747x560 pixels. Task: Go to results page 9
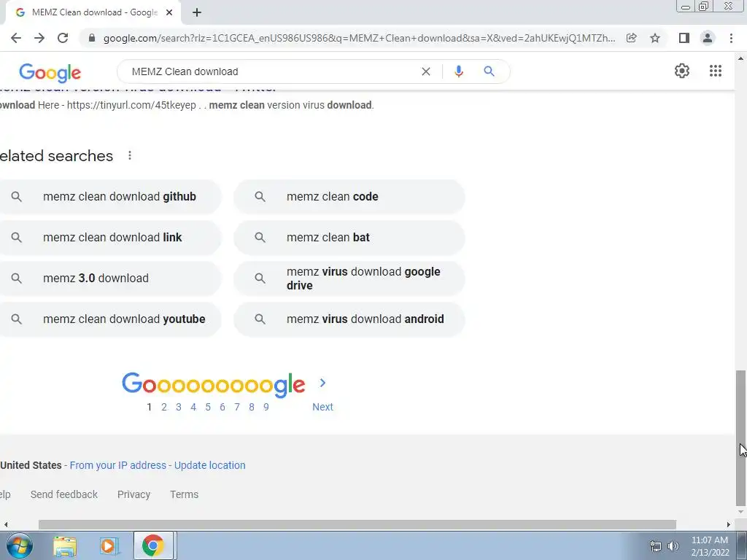click(x=266, y=407)
